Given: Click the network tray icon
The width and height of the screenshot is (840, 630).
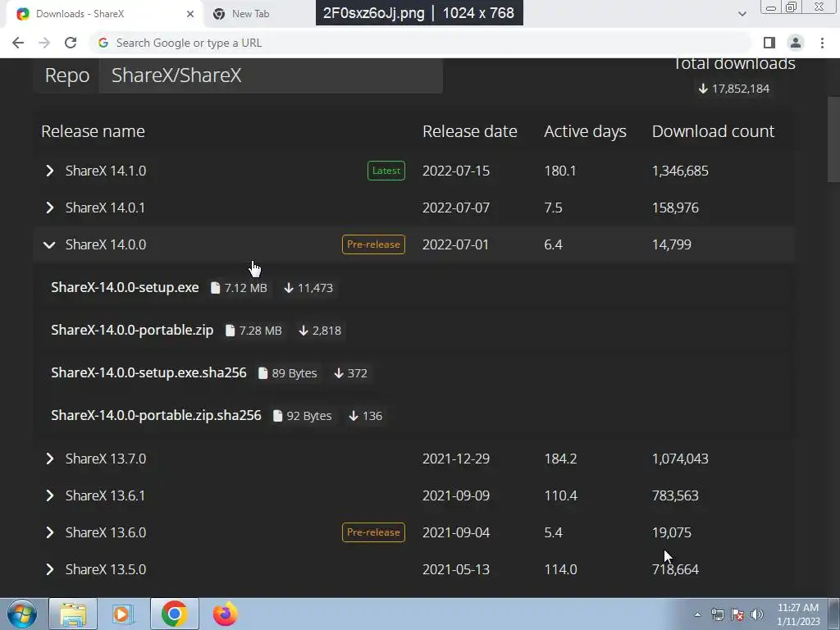Looking at the screenshot, I should [x=718, y=614].
